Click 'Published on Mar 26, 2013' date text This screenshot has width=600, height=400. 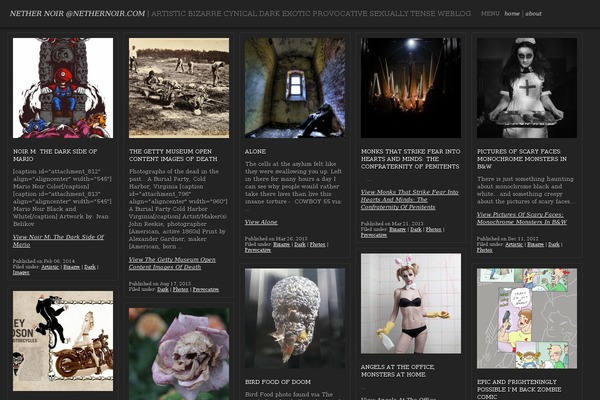276,239
